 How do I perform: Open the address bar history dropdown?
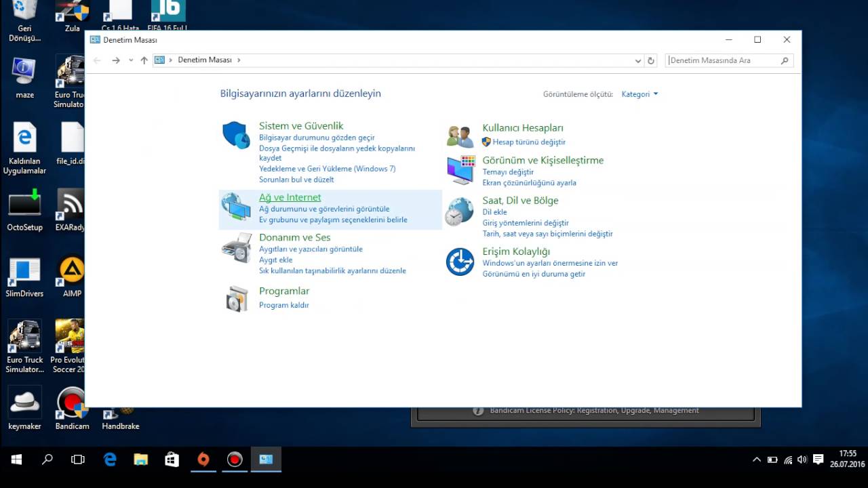(x=638, y=60)
